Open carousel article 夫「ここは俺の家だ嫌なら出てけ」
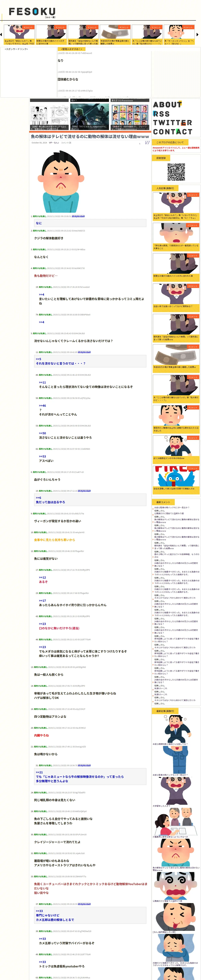The image size is (201, 980). pos(147,35)
